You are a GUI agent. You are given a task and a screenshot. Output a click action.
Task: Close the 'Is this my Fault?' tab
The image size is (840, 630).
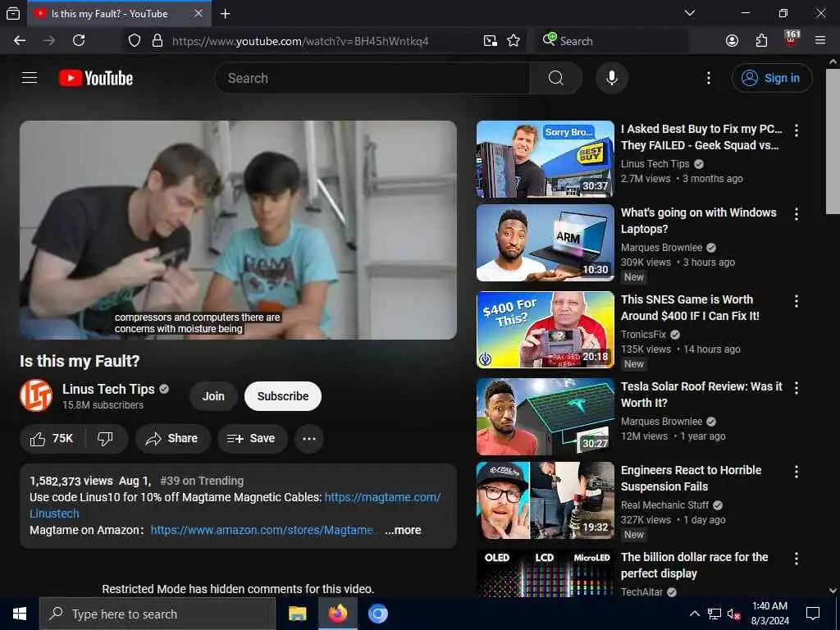pos(199,13)
